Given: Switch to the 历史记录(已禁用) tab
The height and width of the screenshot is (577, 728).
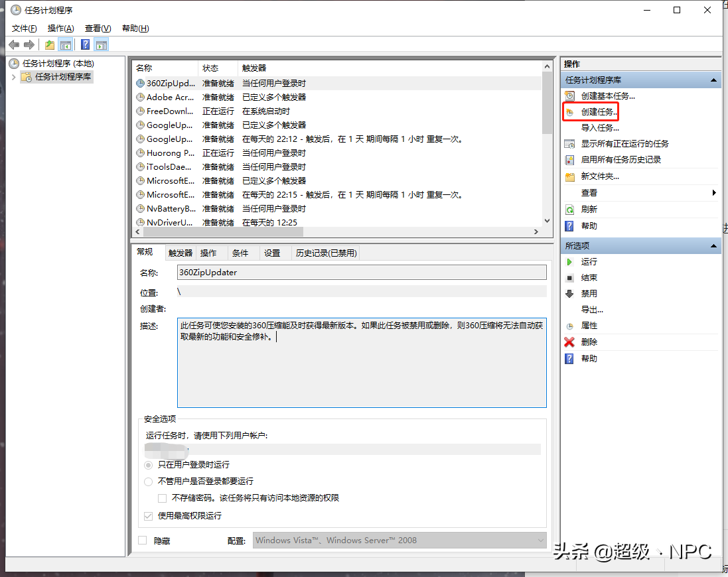Looking at the screenshot, I should point(326,253).
